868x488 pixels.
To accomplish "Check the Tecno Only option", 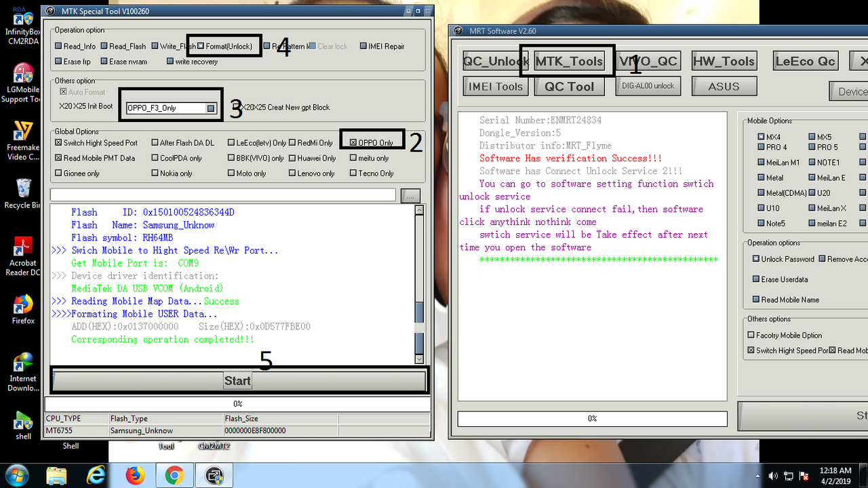I will coord(353,174).
